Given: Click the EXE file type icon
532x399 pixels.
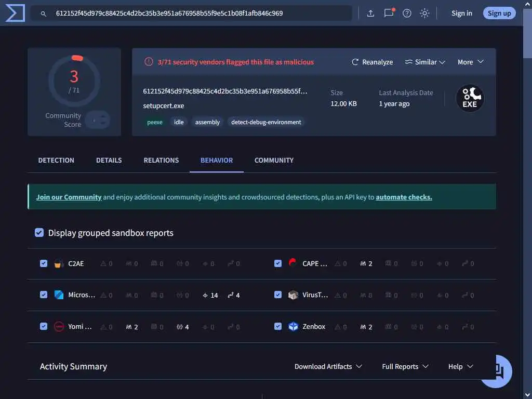Looking at the screenshot, I should (470, 98).
